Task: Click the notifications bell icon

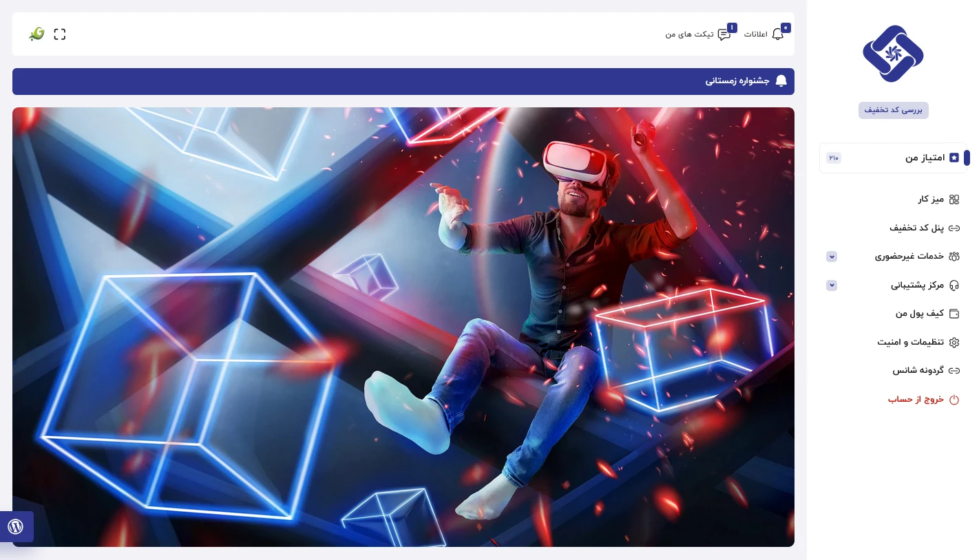Action: click(x=778, y=34)
